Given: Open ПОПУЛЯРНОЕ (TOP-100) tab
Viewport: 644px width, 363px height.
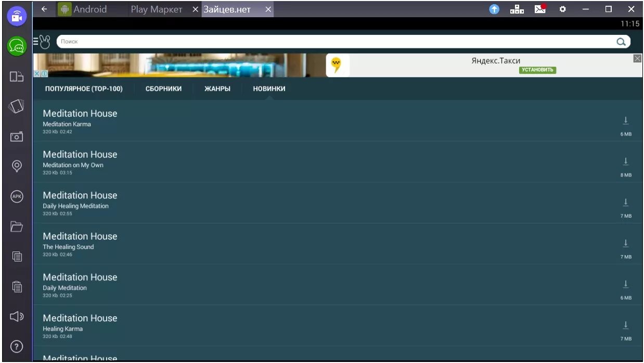Looking at the screenshot, I should point(84,89).
